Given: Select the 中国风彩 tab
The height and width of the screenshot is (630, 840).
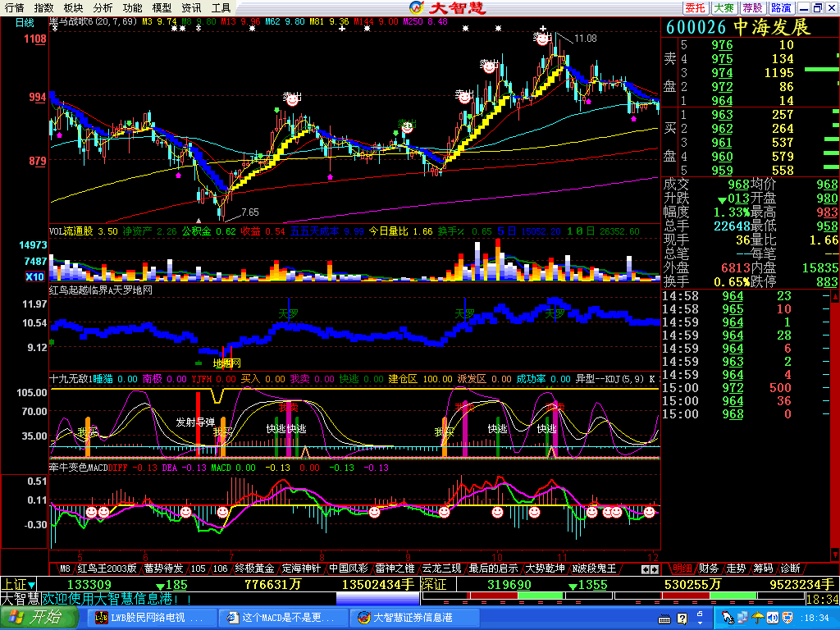Looking at the screenshot, I should (348, 568).
